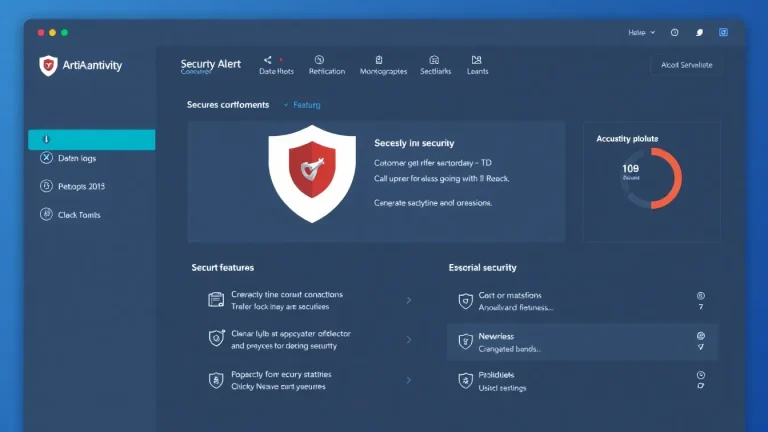Click the Prolidiuts shield icon
The width and height of the screenshot is (768, 432).
pos(465,380)
